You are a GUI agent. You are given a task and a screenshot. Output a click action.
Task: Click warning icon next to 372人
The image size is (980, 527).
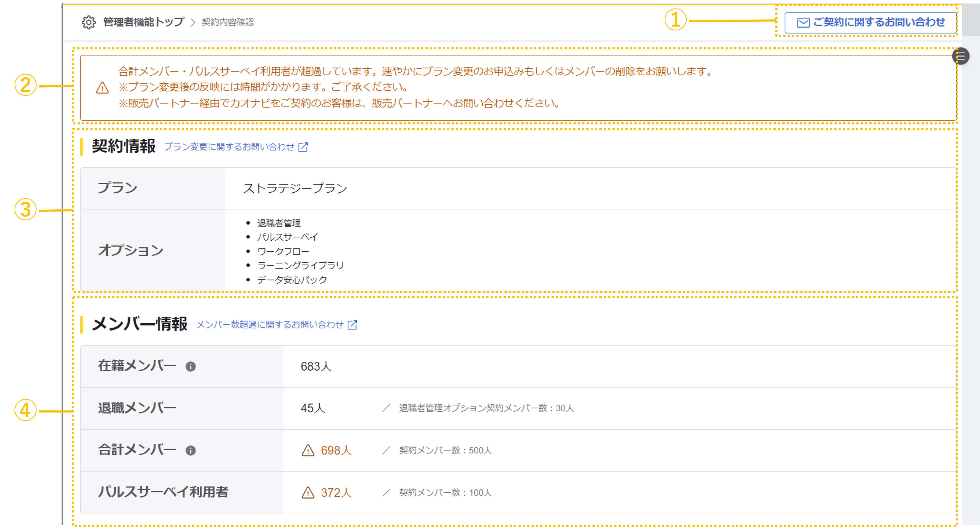(x=308, y=492)
